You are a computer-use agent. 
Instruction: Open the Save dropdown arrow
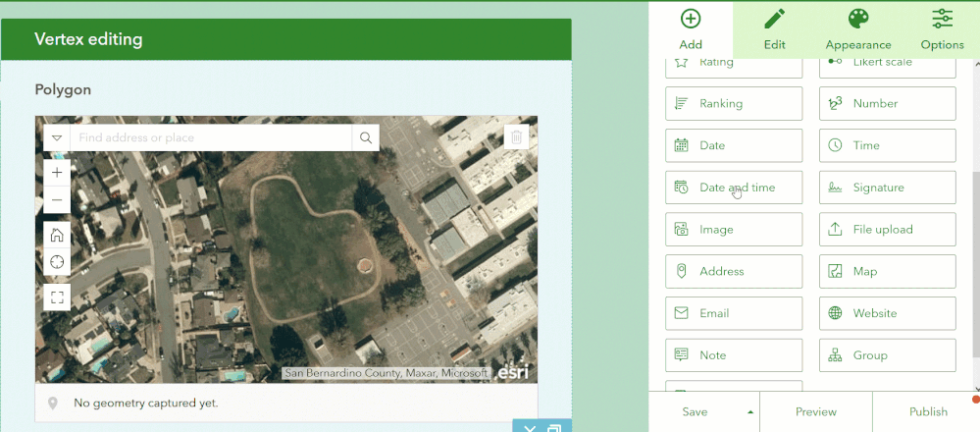pos(750,412)
